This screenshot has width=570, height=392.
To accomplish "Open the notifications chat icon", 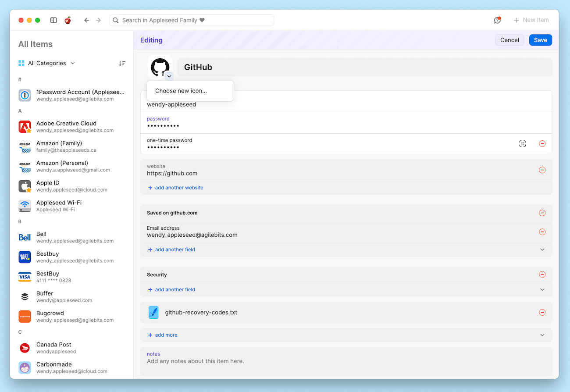I will point(497,20).
